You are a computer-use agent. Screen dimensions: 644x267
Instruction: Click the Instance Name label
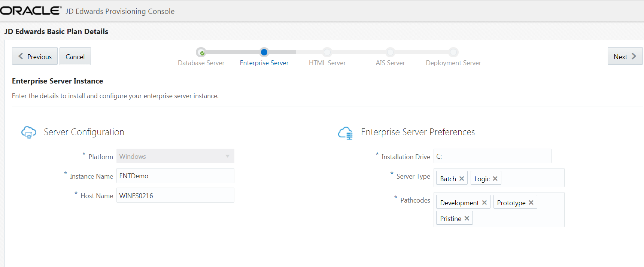91,176
